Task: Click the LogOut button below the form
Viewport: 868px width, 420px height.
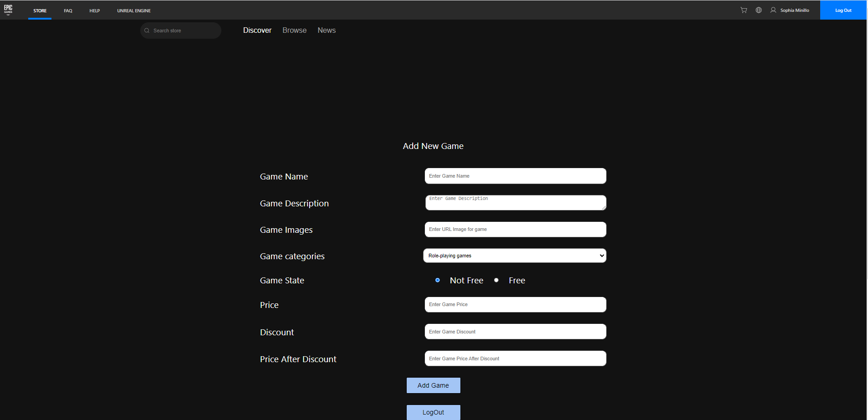Action: [x=433, y=412]
